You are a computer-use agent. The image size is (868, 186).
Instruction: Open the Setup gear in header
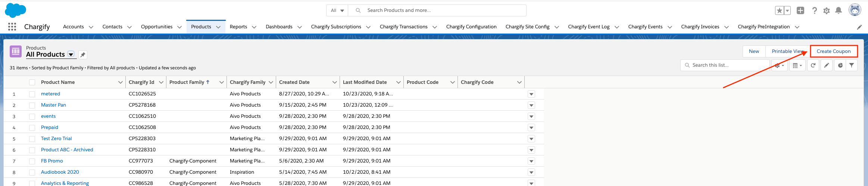coord(827,11)
